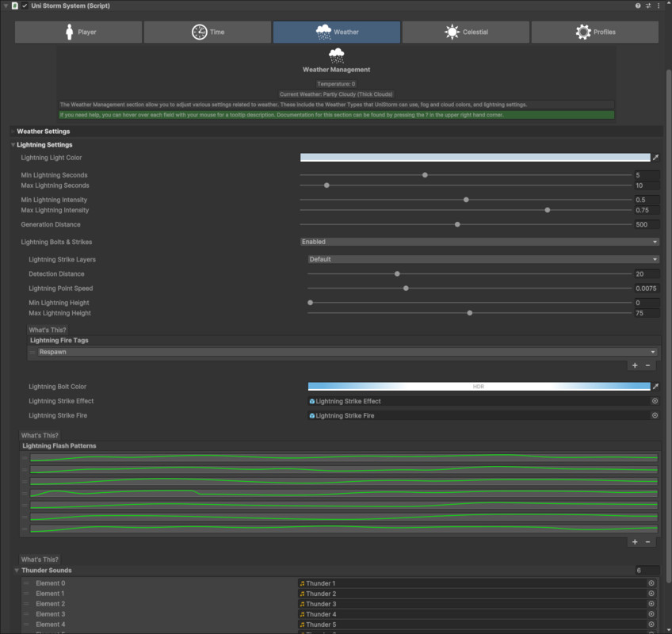Open the Respawn tag dropdown

(x=348, y=352)
